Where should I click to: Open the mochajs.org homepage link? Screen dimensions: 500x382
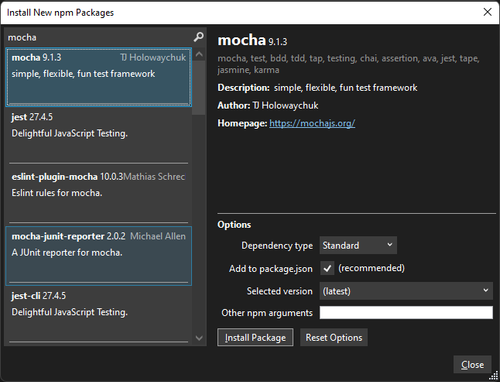(312, 123)
